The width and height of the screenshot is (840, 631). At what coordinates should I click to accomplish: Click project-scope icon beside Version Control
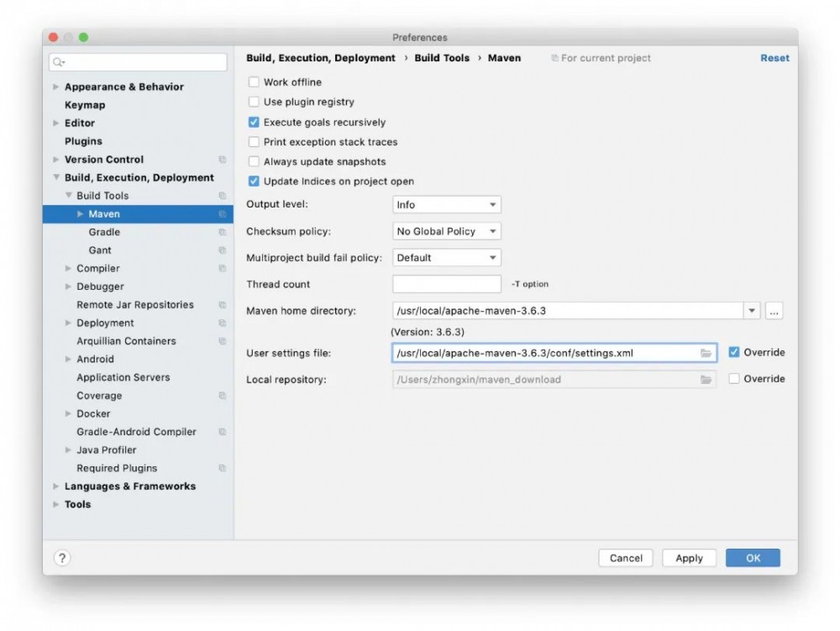tap(223, 160)
